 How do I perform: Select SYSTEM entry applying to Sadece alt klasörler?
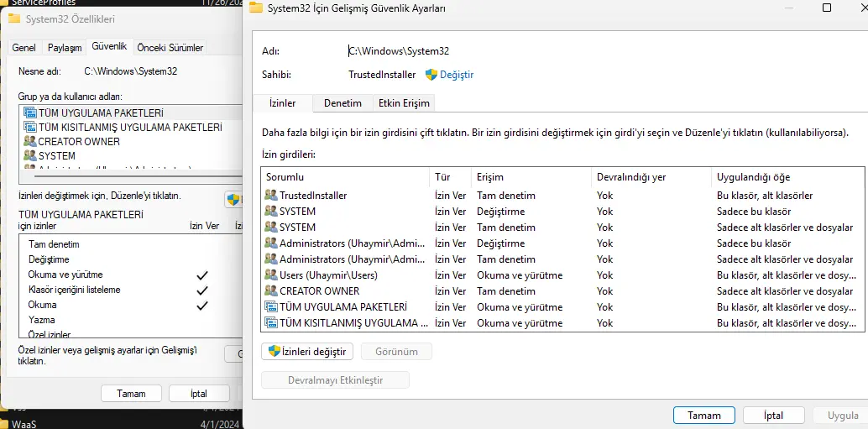[562, 228]
